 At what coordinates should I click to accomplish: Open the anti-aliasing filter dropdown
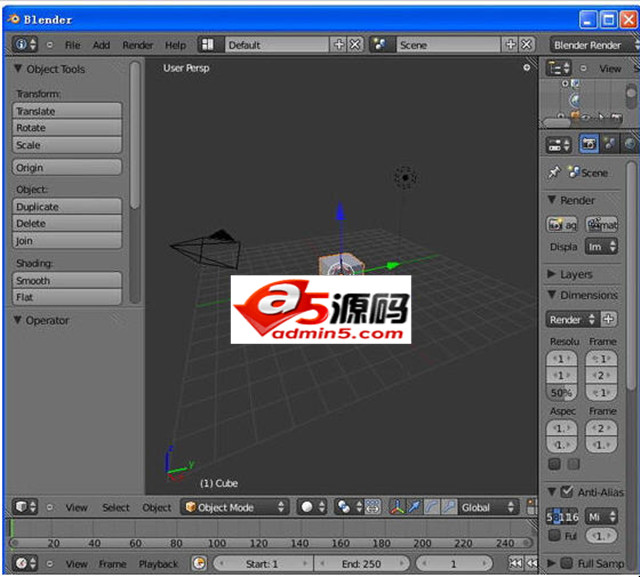pos(601,517)
